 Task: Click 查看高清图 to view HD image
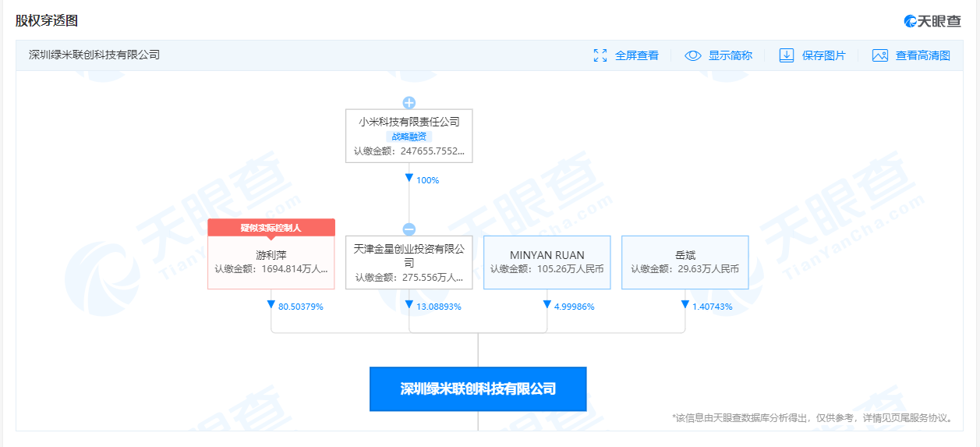point(922,55)
